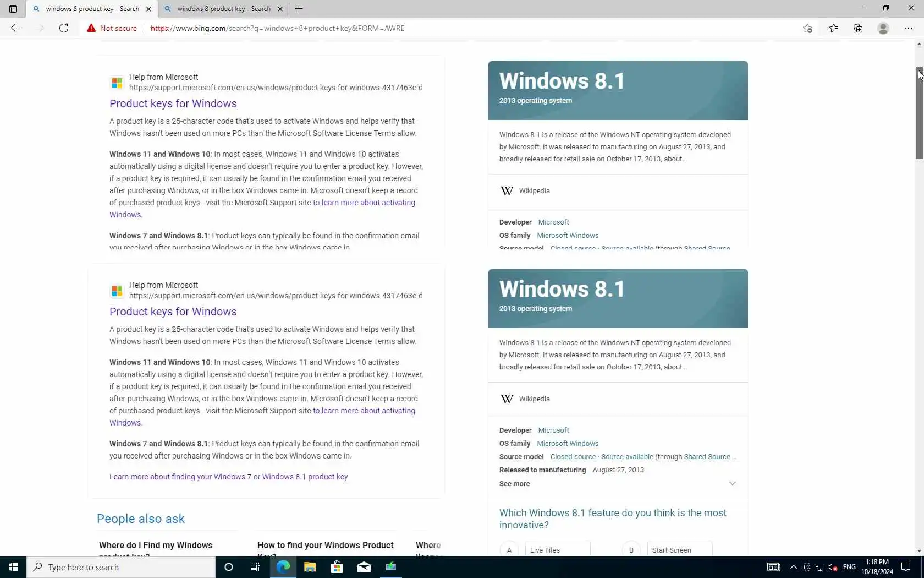
Task: Click the scrollbar down arrow
Action: click(919, 551)
